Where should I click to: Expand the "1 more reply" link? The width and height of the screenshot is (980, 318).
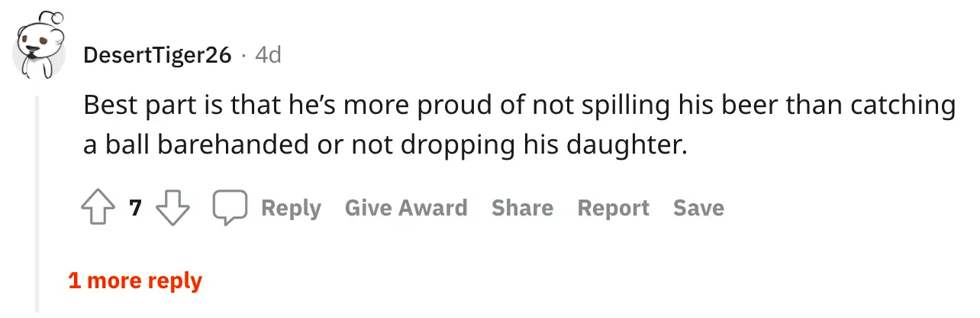[x=135, y=281]
